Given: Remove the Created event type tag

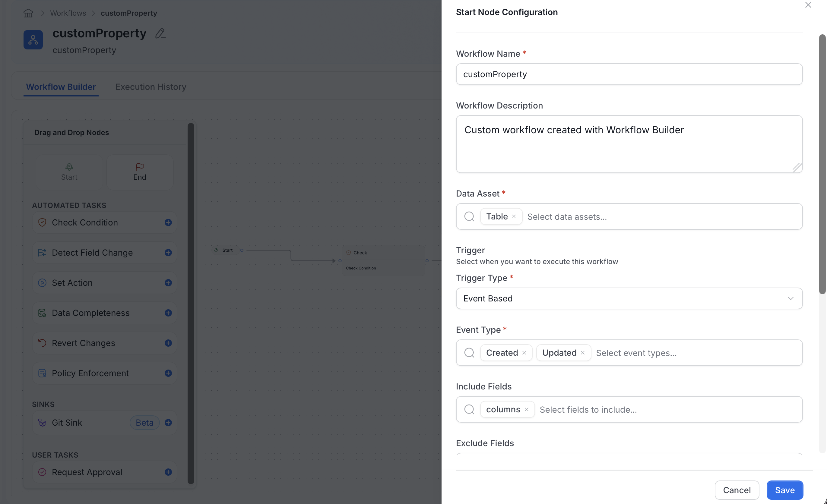Looking at the screenshot, I should point(524,353).
